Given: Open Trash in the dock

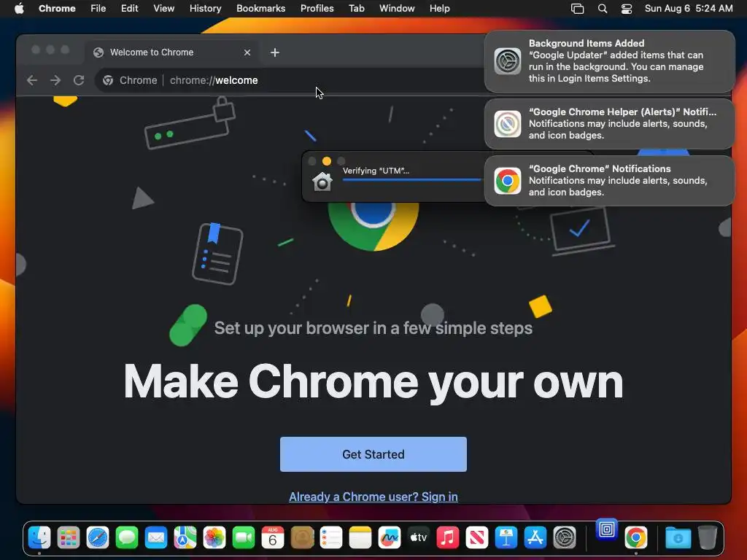Looking at the screenshot, I should click(708, 537).
